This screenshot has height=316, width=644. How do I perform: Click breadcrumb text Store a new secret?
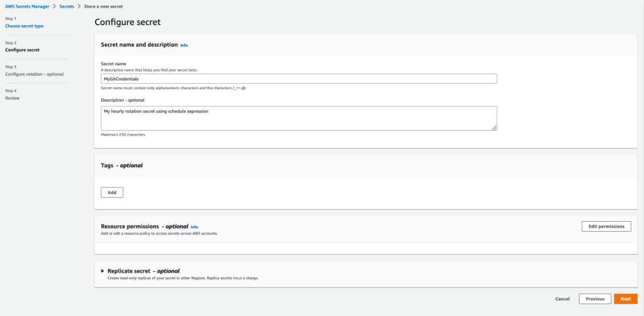103,6
